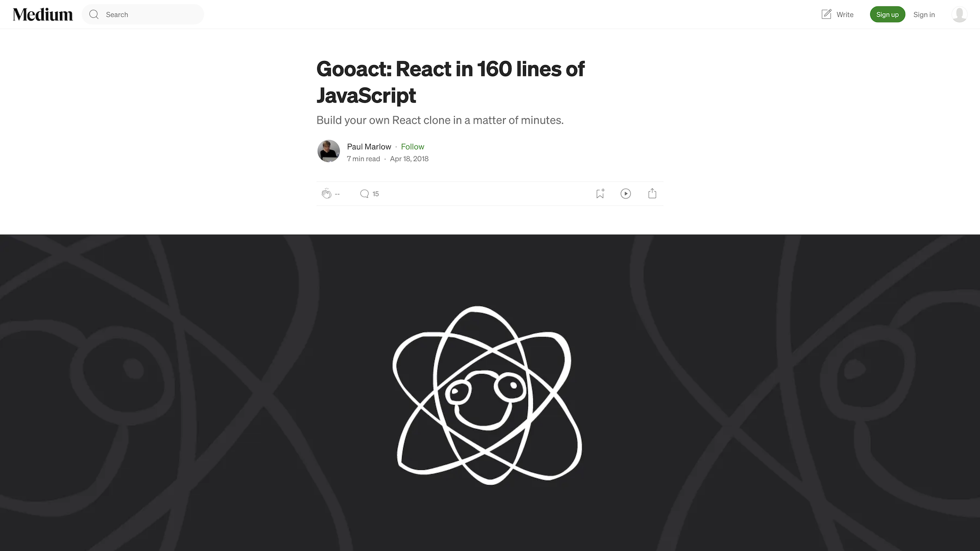This screenshot has height=551, width=980.
Task: Enable audio playback for article
Action: pos(626,194)
